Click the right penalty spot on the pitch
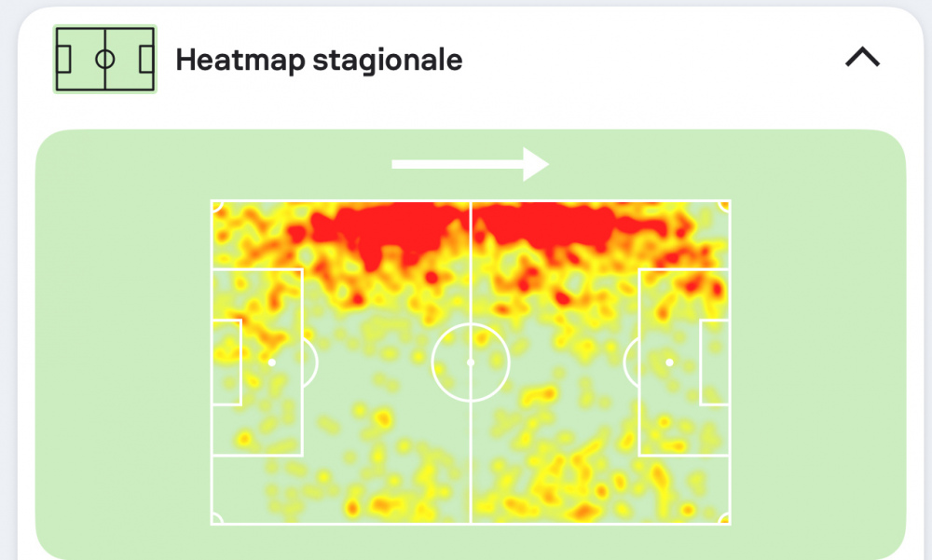Screen dimensions: 932x560 pos(670,362)
